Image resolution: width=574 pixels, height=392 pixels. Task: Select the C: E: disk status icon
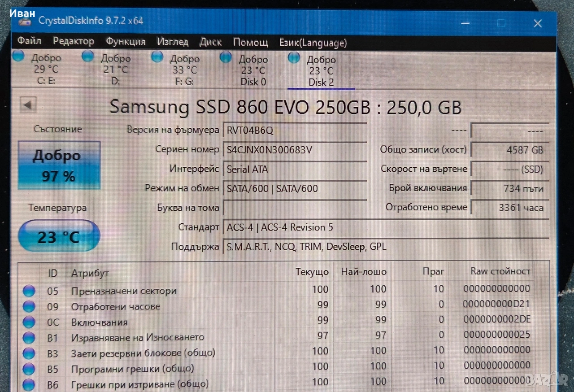(x=18, y=56)
